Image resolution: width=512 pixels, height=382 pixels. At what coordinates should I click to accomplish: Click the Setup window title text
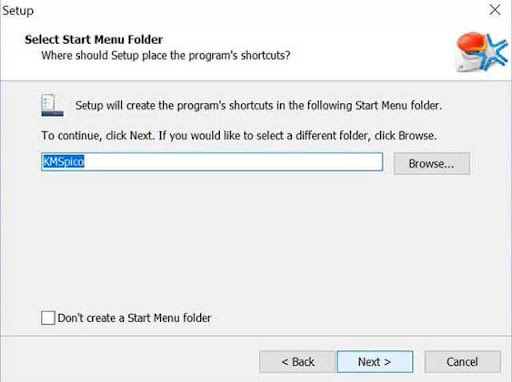pyautogui.click(x=18, y=11)
